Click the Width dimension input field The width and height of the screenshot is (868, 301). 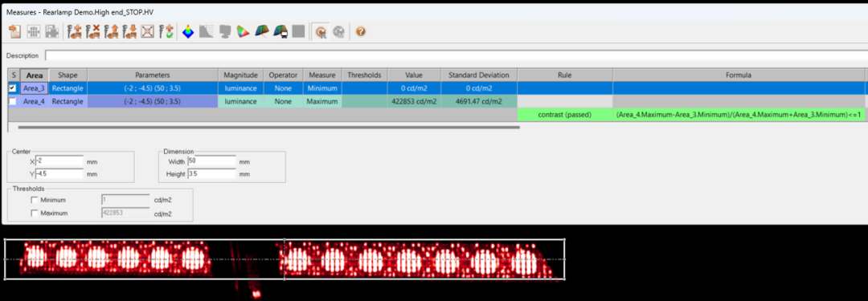click(x=211, y=161)
